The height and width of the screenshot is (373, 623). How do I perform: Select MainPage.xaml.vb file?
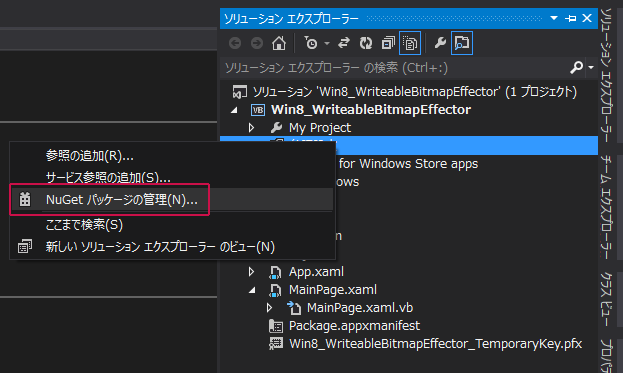tap(360, 307)
